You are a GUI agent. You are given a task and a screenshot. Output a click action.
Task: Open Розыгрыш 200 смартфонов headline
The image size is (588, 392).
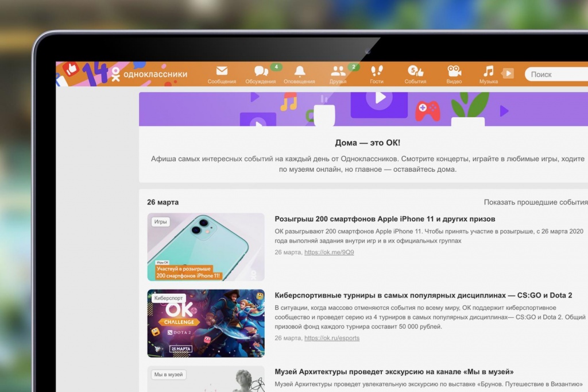click(385, 219)
